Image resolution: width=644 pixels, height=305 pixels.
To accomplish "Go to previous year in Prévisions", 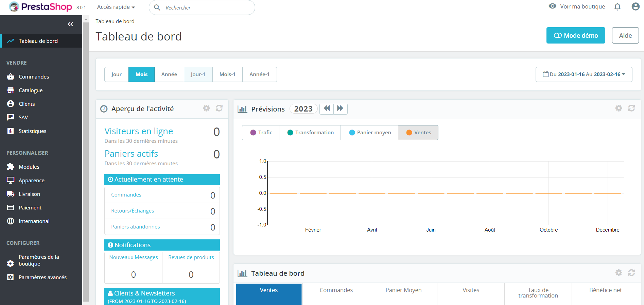I will (x=327, y=108).
